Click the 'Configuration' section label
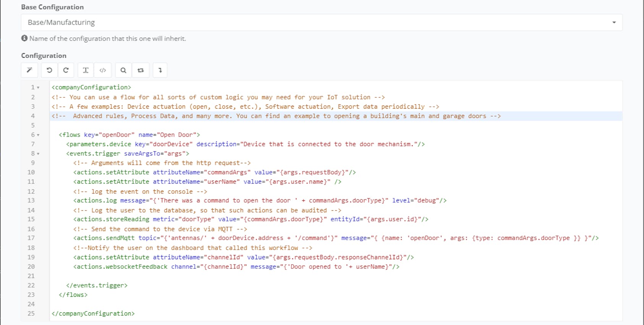The width and height of the screenshot is (644, 325). pyautogui.click(x=44, y=55)
